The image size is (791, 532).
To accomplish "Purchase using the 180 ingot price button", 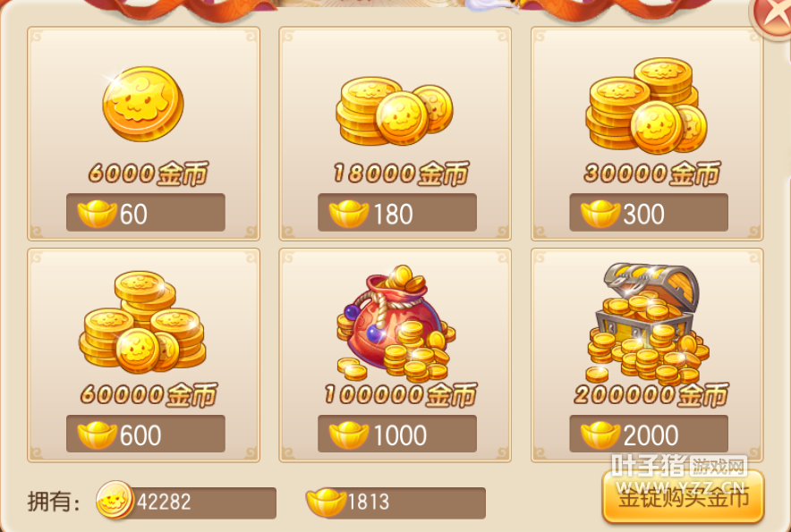I will coord(397,212).
